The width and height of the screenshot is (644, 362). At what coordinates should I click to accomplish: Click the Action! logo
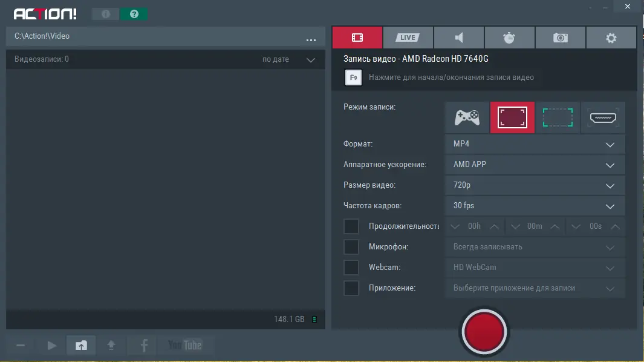tap(45, 14)
